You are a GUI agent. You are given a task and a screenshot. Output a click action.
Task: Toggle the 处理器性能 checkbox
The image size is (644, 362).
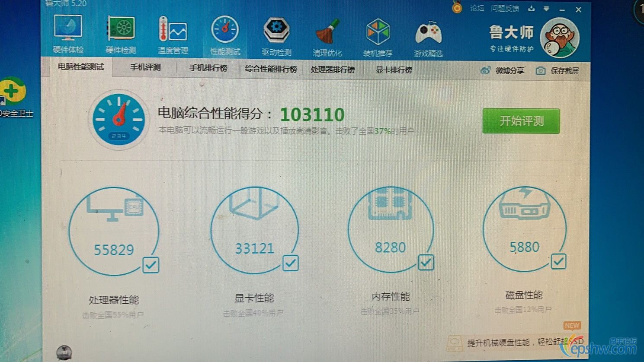pos(151,265)
